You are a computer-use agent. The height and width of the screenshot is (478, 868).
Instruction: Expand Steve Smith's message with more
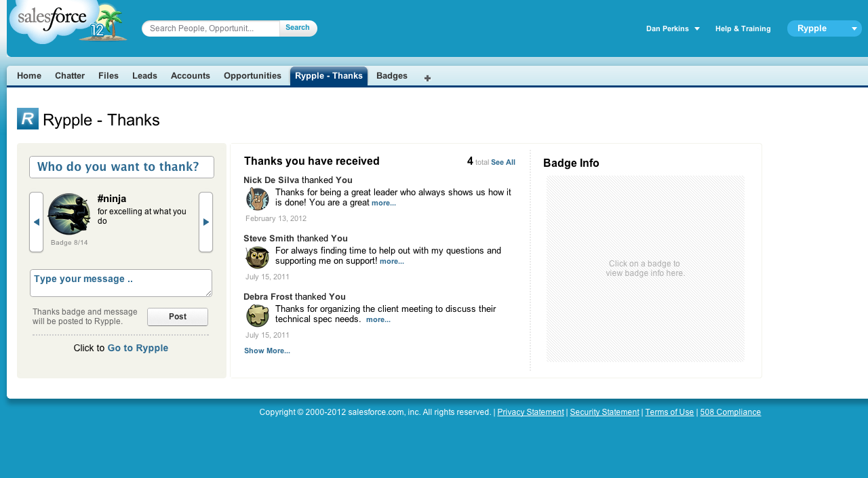coord(392,261)
